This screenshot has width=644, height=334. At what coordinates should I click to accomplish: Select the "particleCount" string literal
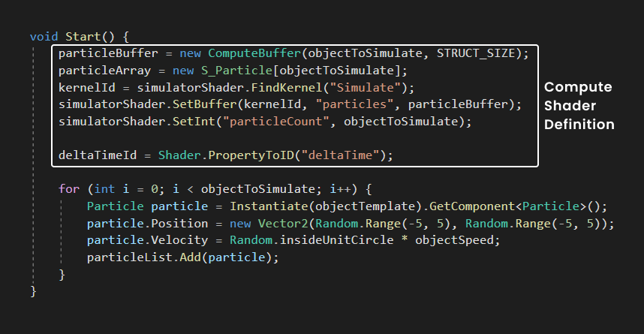(275, 122)
